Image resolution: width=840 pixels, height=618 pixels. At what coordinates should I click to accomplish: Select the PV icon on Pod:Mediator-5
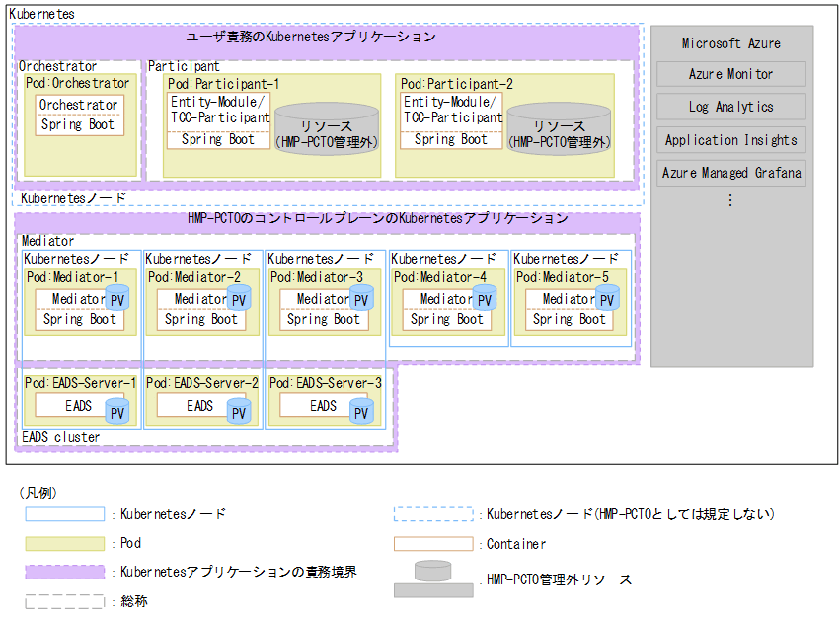pyautogui.click(x=607, y=299)
